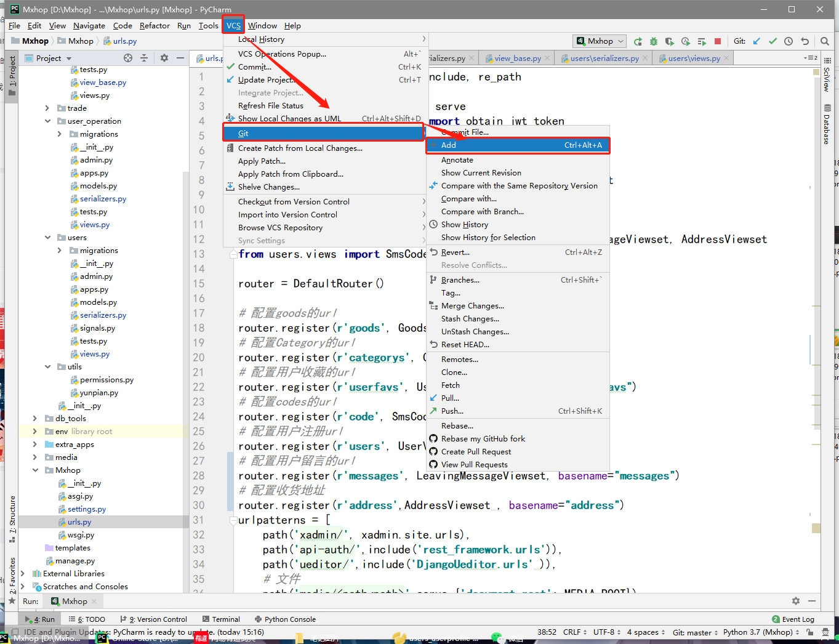839x644 pixels.
Task: Click the locate file crosshair icon
Action: pos(128,58)
